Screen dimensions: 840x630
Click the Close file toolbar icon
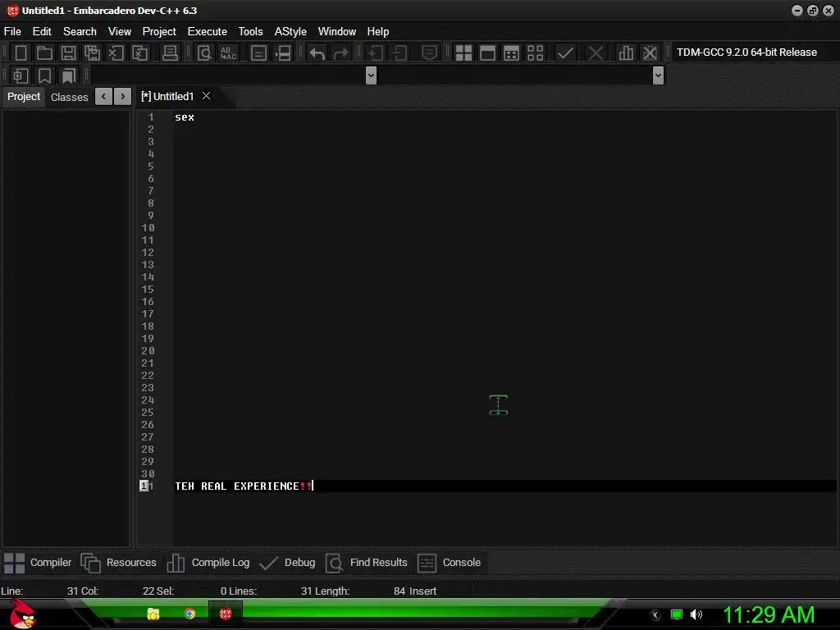point(116,52)
